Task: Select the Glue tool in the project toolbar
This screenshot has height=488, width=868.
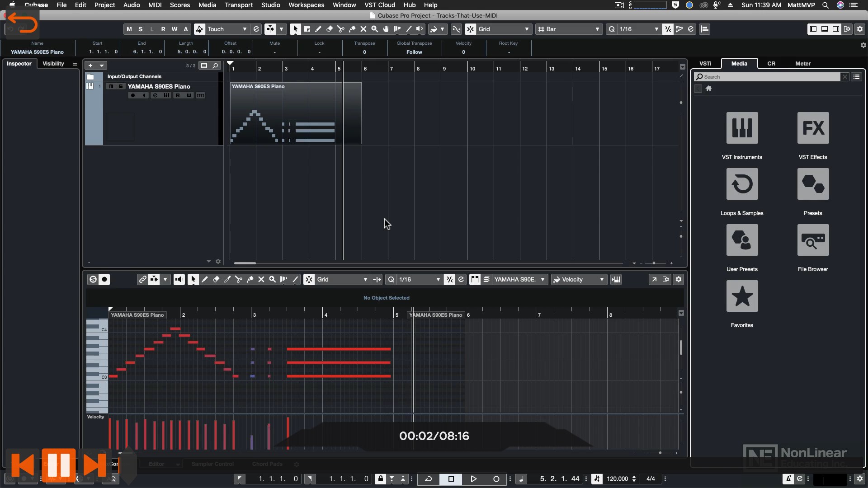Action: click(x=352, y=29)
